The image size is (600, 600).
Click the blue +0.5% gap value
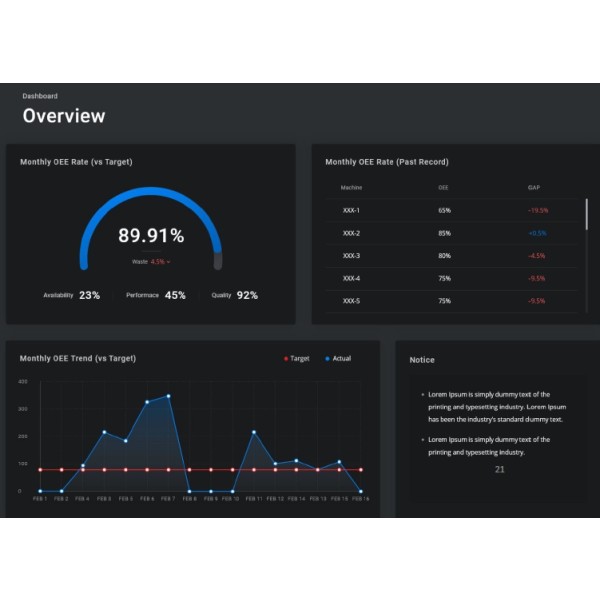(x=537, y=233)
